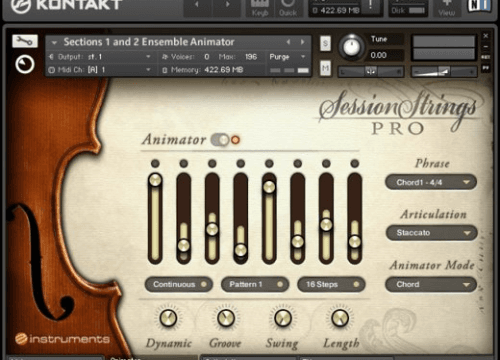
Task: Click the exclamation panic button
Action: point(371,6)
